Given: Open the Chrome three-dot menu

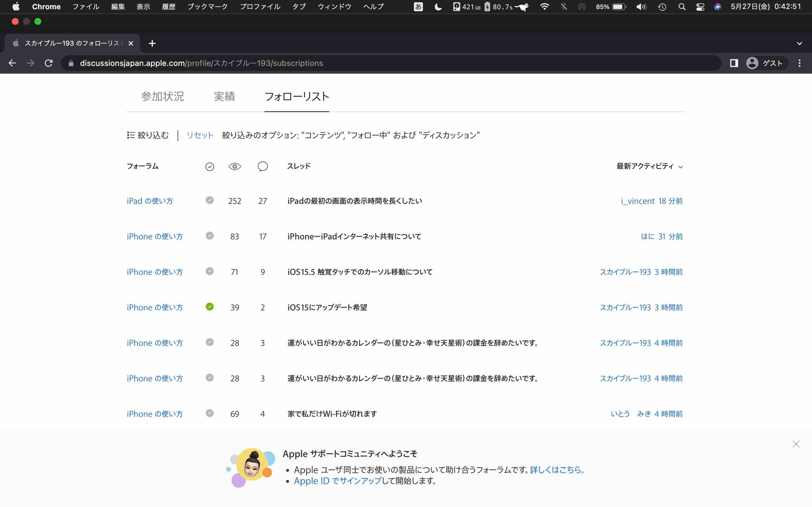Looking at the screenshot, I should click(799, 63).
